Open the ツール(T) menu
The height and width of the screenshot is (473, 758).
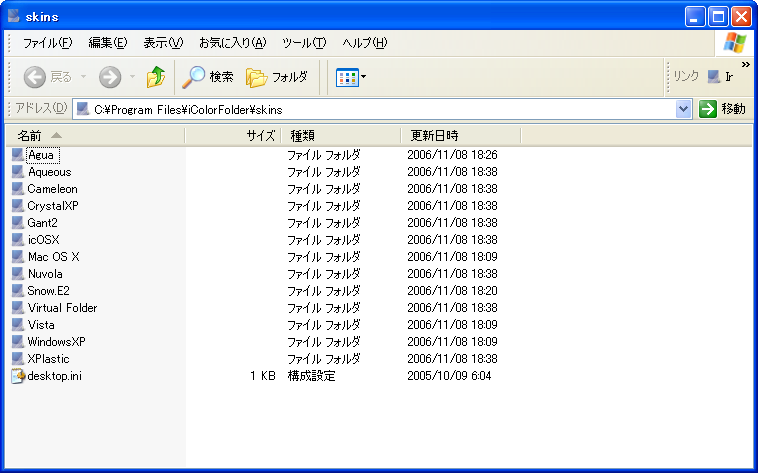pos(304,43)
